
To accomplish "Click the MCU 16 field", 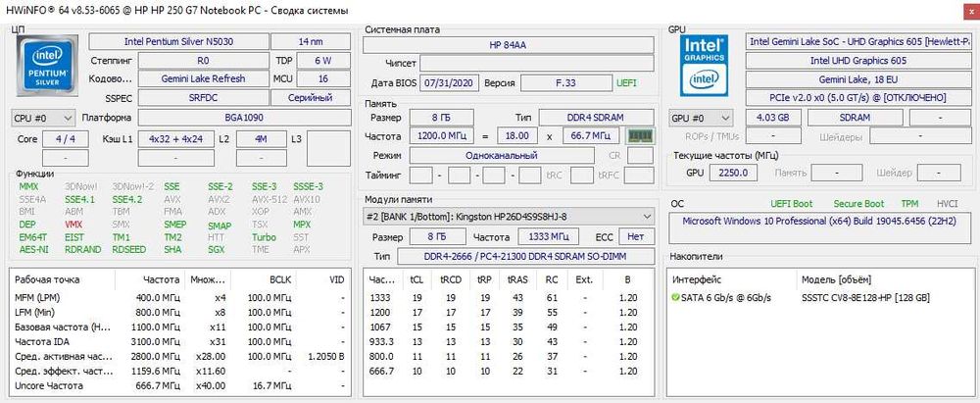I will (x=323, y=78).
